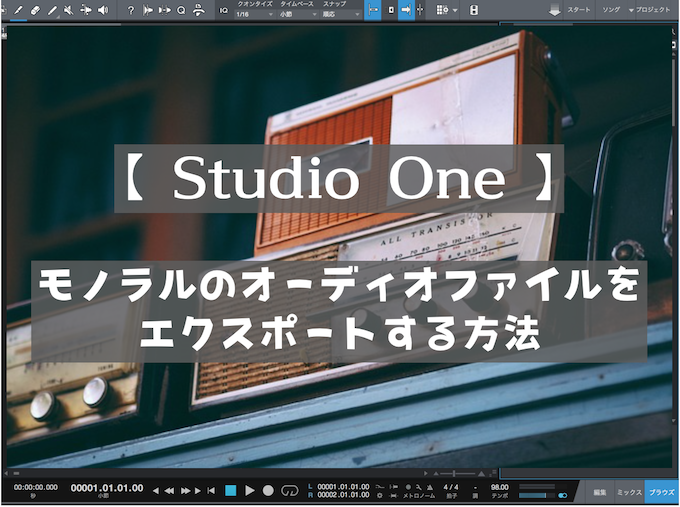680x507 pixels.
Task: Click return to zero button
Action: [x=211, y=491]
